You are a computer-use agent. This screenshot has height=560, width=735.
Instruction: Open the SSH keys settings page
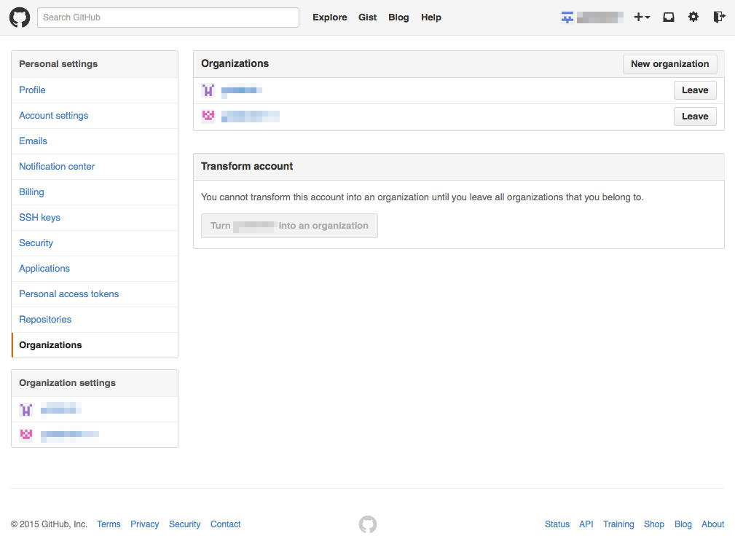click(39, 217)
